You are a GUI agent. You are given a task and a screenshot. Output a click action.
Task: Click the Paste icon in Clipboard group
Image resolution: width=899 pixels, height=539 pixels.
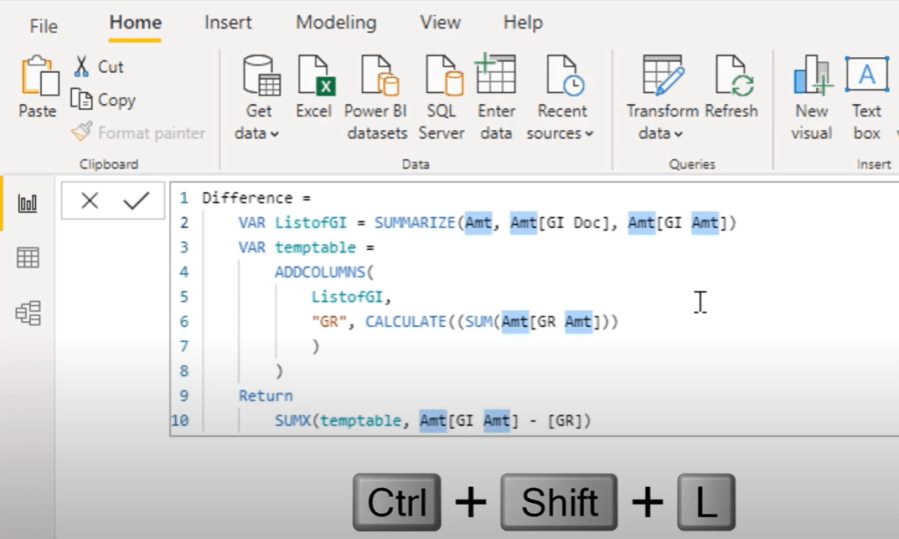(x=37, y=78)
